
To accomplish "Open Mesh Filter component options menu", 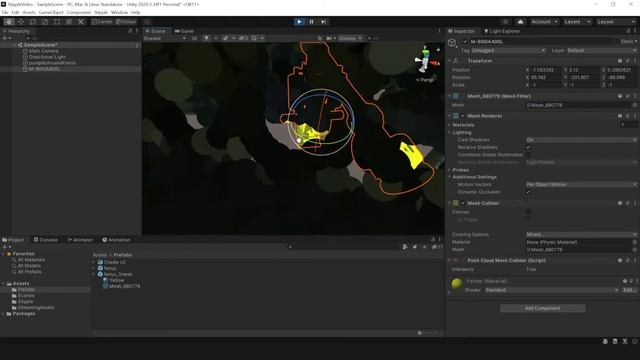I will [x=635, y=96].
